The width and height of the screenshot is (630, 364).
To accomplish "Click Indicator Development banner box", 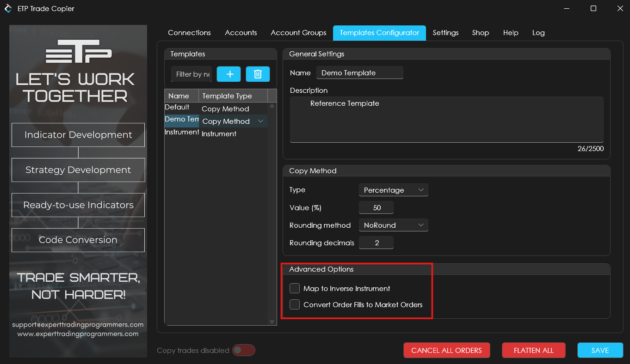I will coord(78,135).
